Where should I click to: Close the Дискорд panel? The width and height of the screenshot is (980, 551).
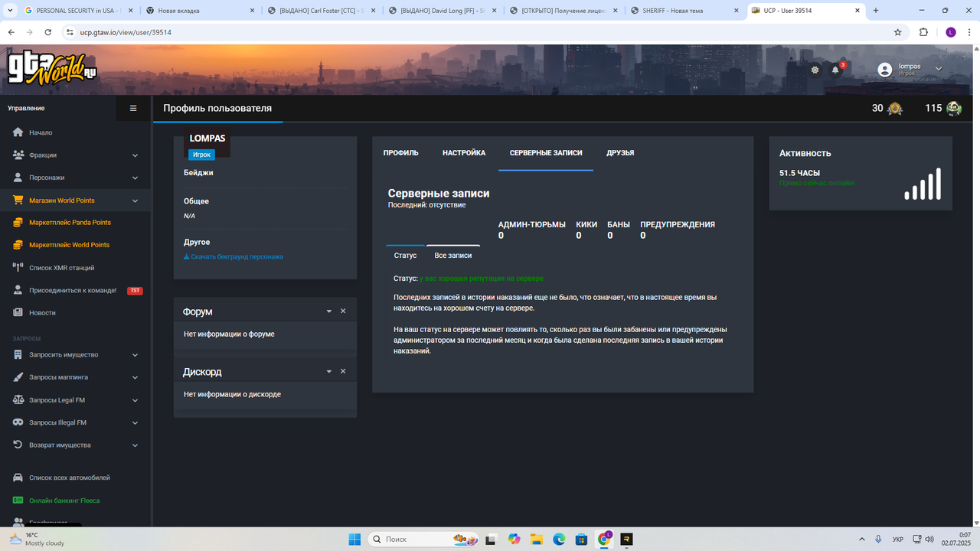click(343, 371)
